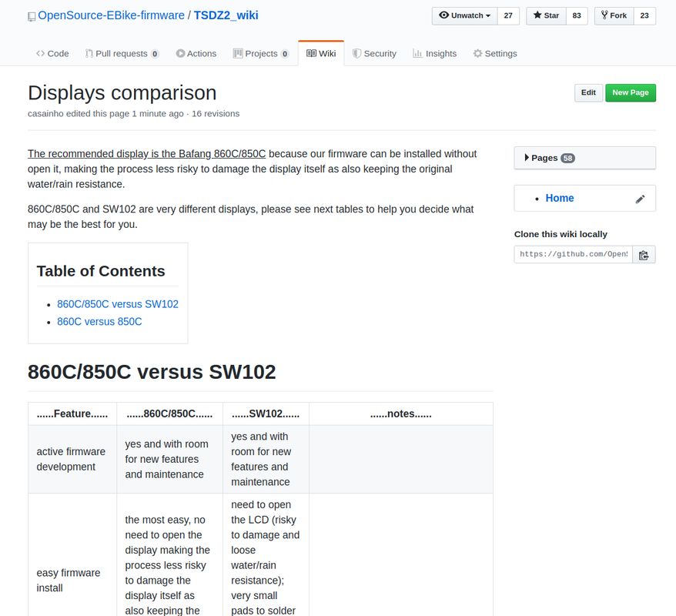Open the TSDZ2_wiki repository link
Image resolution: width=676 pixels, height=616 pixels.
tap(226, 15)
